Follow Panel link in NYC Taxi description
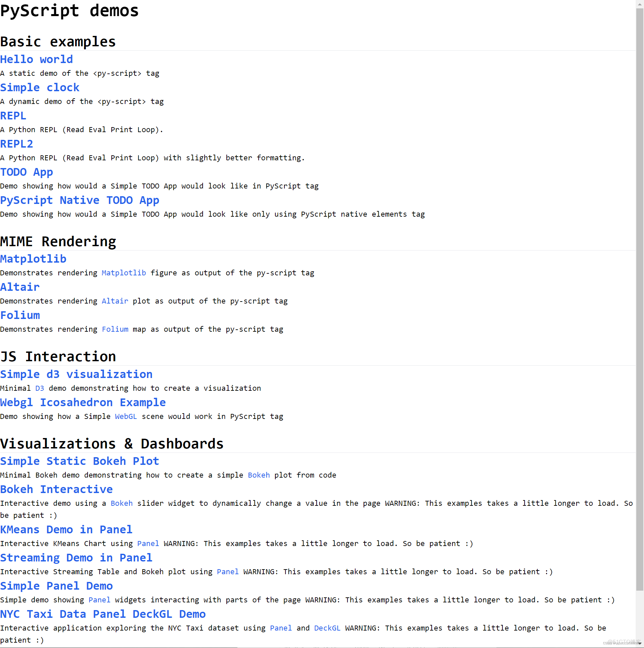 [x=281, y=628]
